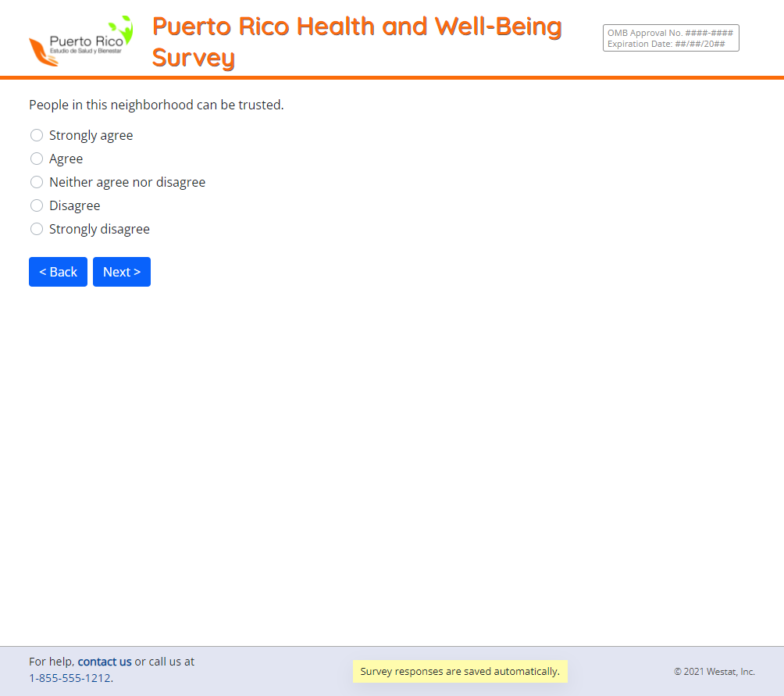Viewport: 784px width, 696px height.
Task: Select the Disagree radio button
Action: coord(37,205)
